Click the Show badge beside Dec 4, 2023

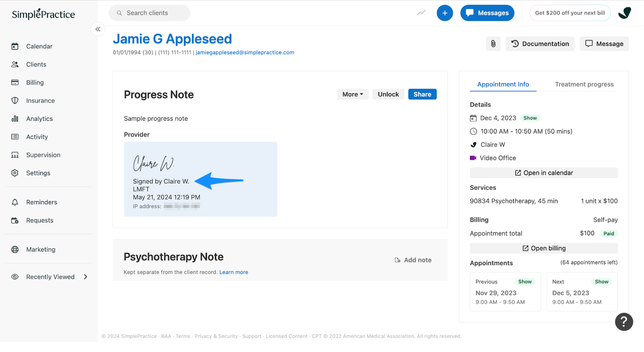click(x=530, y=118)
